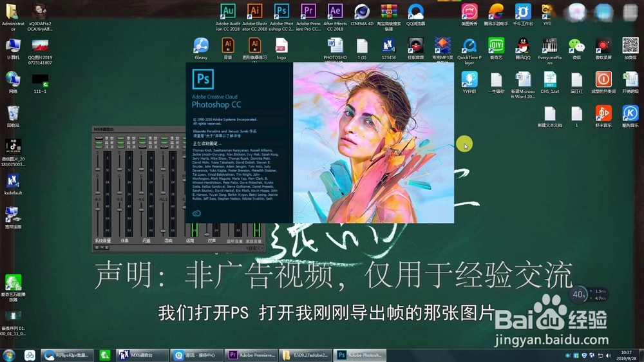Toggle 录放 indicator on 系统音量 mixer channel

pyautogui.click(x=99, y=138)
